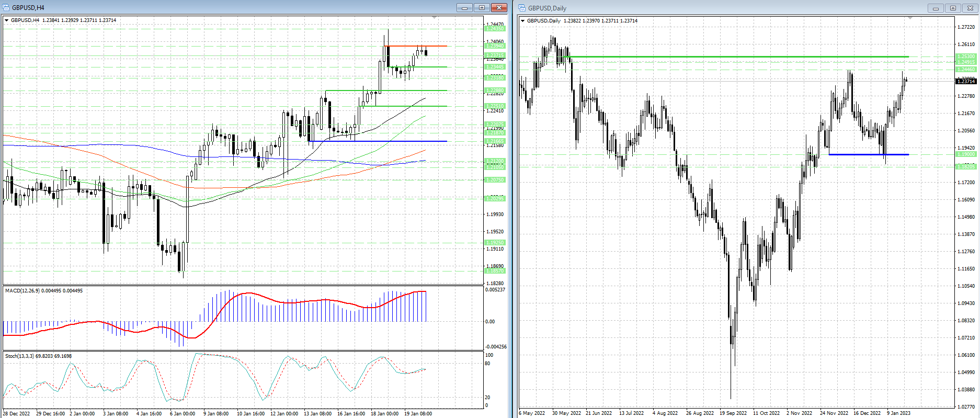Select the blue support line on Daily chart
980x418 pixels.
868,154
